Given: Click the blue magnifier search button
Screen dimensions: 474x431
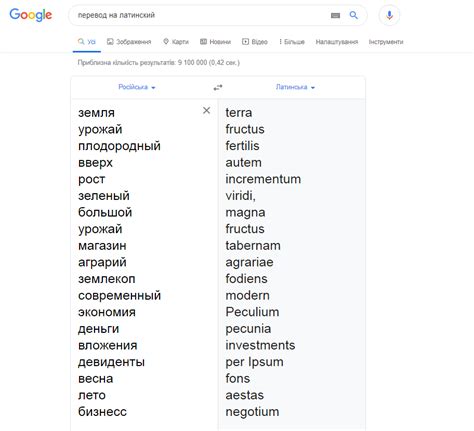Looking at the screenshot, I should [x=354, y=15].
